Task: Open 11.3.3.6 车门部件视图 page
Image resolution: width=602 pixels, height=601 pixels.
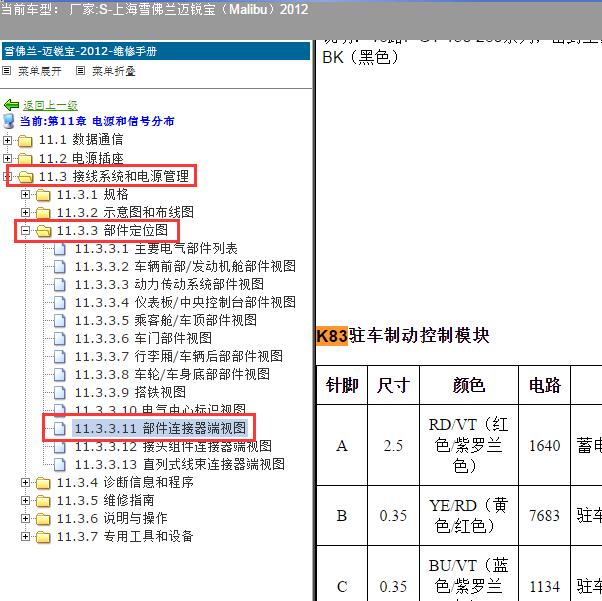Action: pos(143,338)
